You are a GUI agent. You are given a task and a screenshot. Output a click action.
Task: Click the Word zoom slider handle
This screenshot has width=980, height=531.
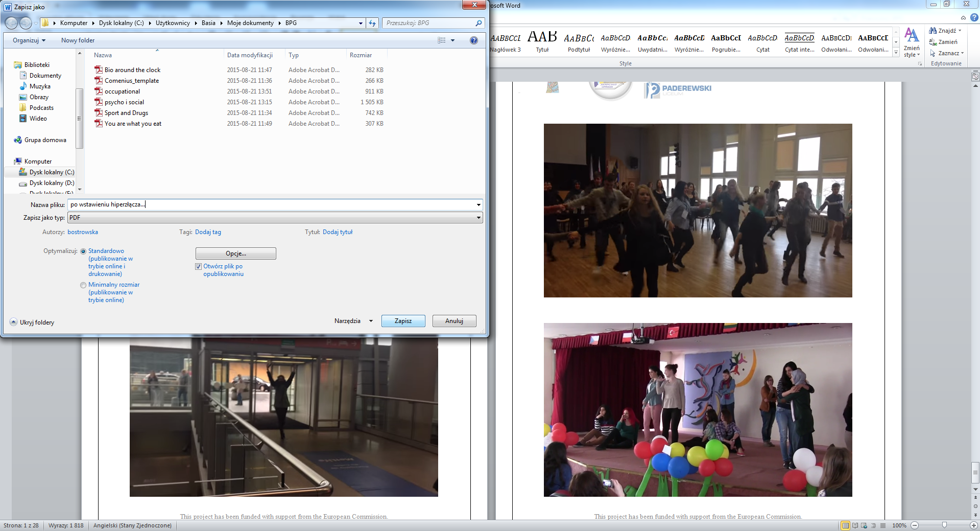pos(944,525)
